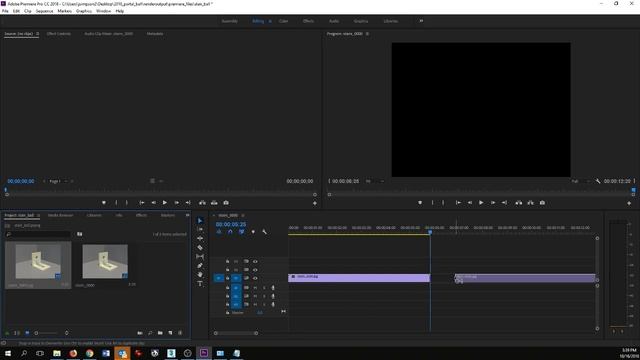This screenshot has height=360, width=640.
Task: Open the Markers menu
Action: click(64, 11)
